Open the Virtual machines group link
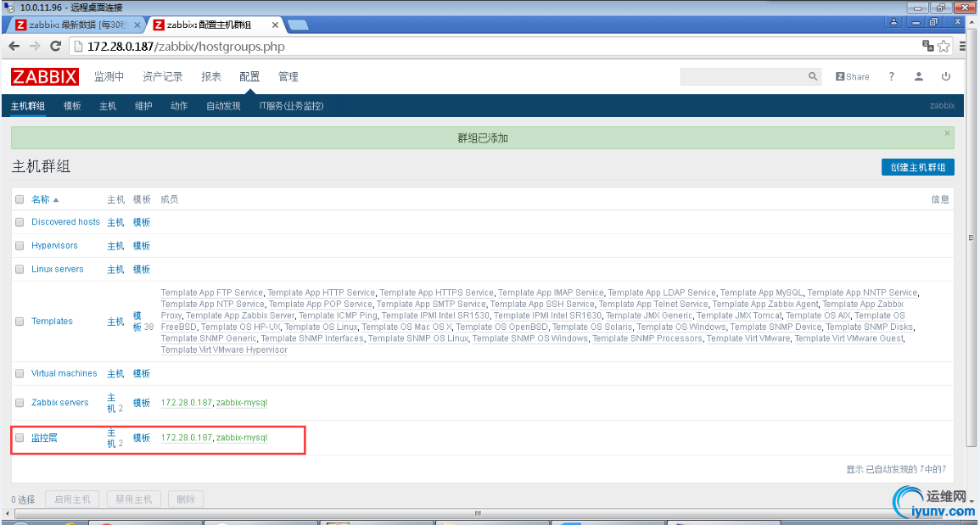 point(64,374)
